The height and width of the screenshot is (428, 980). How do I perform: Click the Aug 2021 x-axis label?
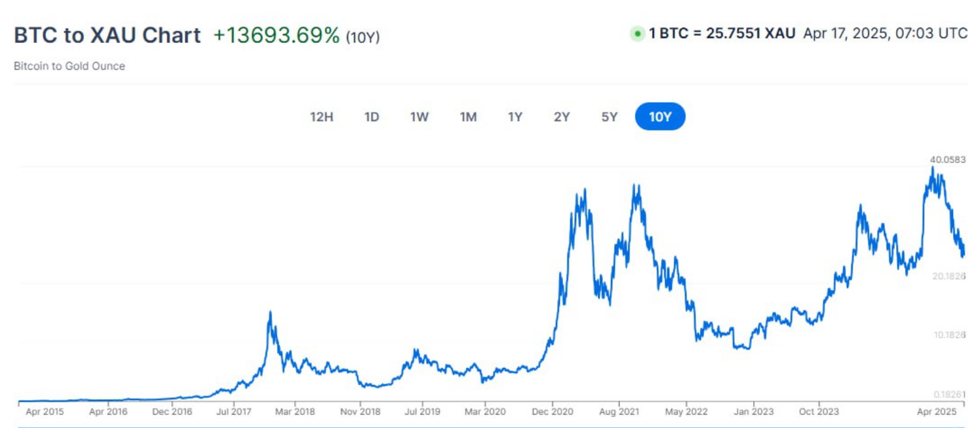click(619, 411)
